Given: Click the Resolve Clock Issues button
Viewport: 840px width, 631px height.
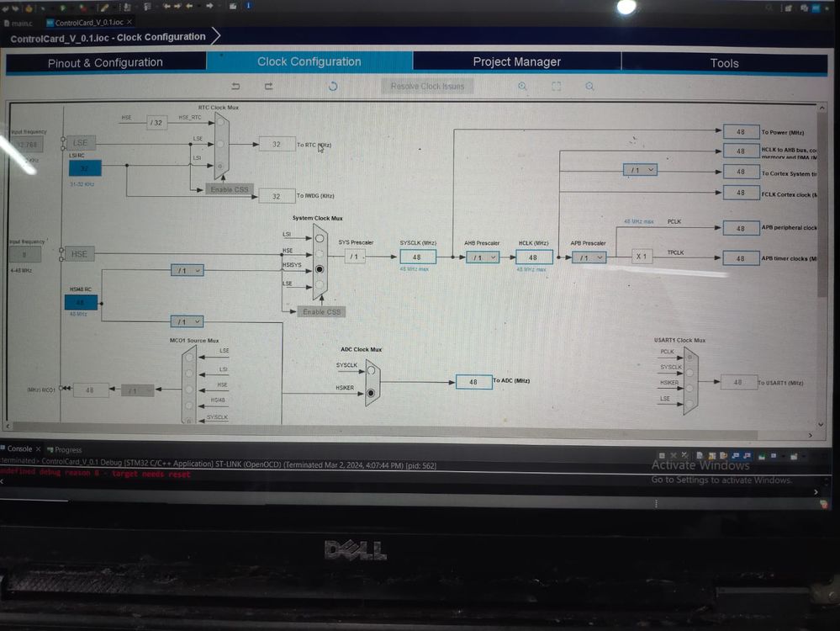Looking at the screenshot, I should click(x=427, y=87).
